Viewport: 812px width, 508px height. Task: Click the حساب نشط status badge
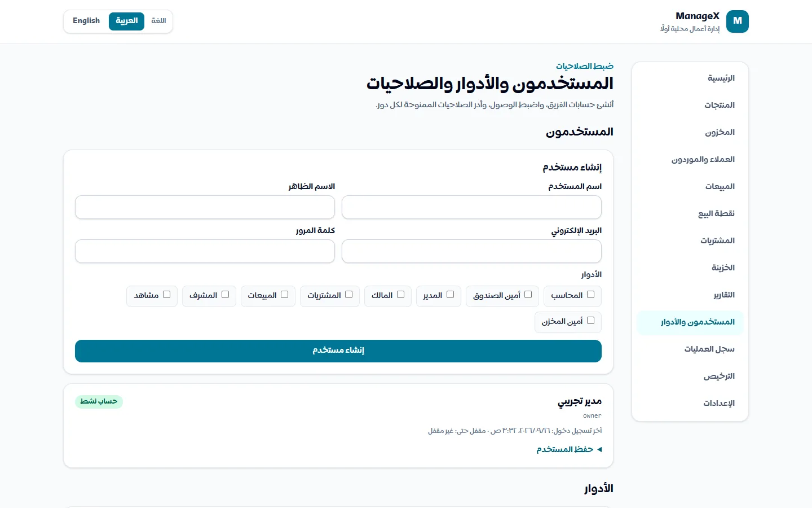pos(99,401)
